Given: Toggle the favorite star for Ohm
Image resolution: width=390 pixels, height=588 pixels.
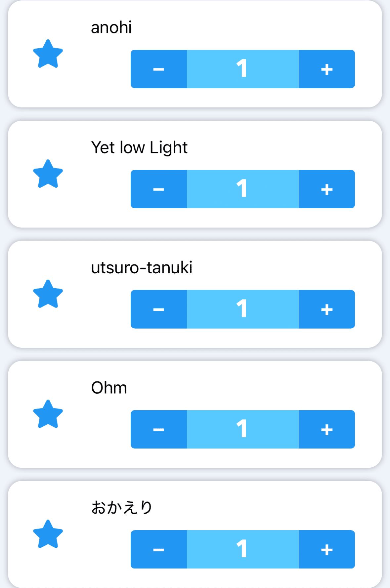Looking at the screenshot, I should (48, 414).
